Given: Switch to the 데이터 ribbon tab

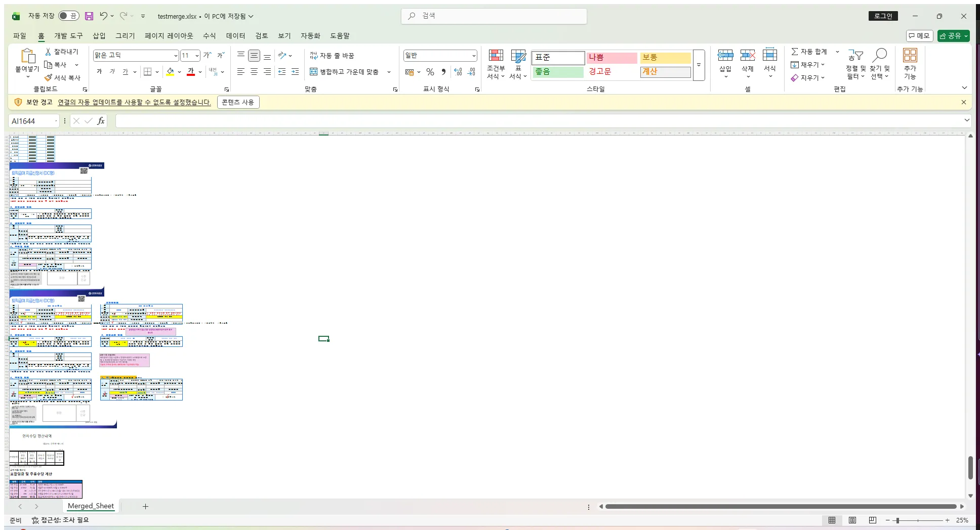Looking at the screenshot, I should pos(235,35).
